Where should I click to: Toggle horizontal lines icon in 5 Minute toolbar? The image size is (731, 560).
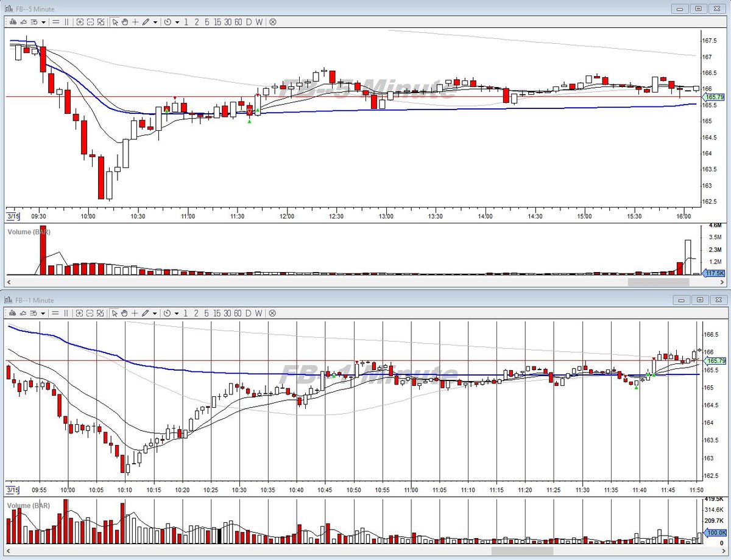coord(55,22)
